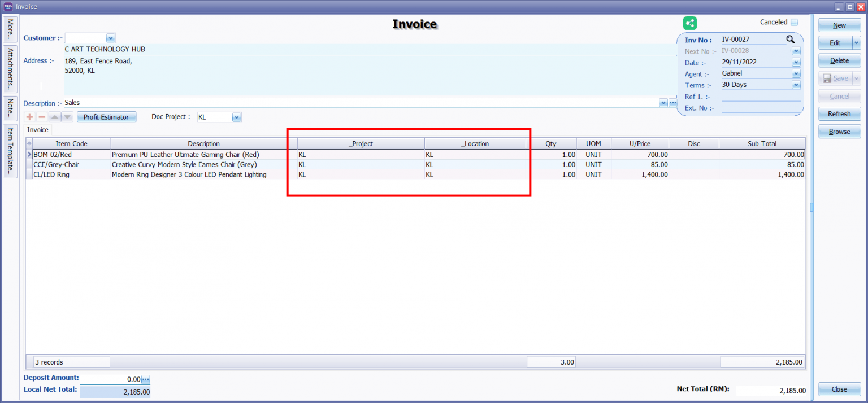This screenshot has height=403, width=868.
Task: Move the selected item up with the up-arrow icon
Action: (x=53, y=117)
